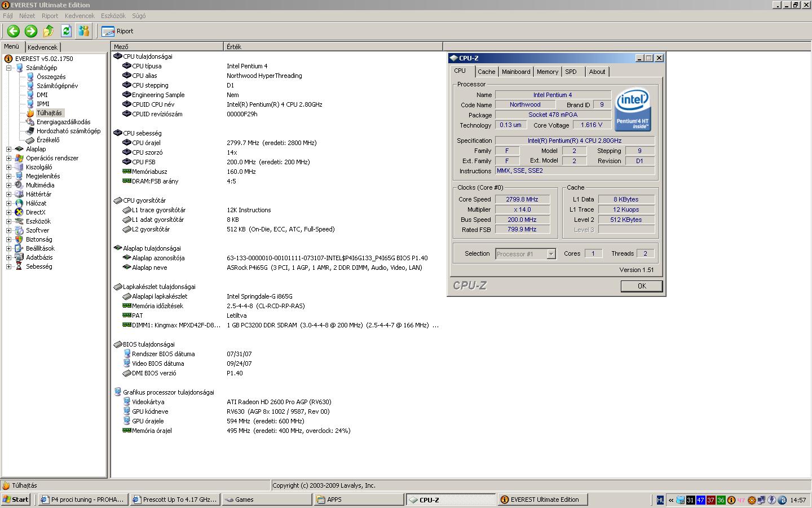812x508 pixels.
Task: Switch to Prescott Up To 4.17 GHz taskbar item
Action: coord(175,500)
